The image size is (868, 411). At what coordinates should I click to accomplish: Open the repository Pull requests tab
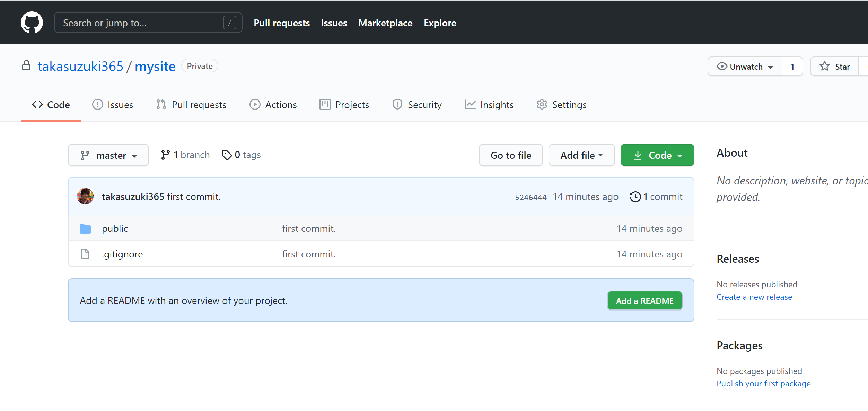[x=191, y=105]
